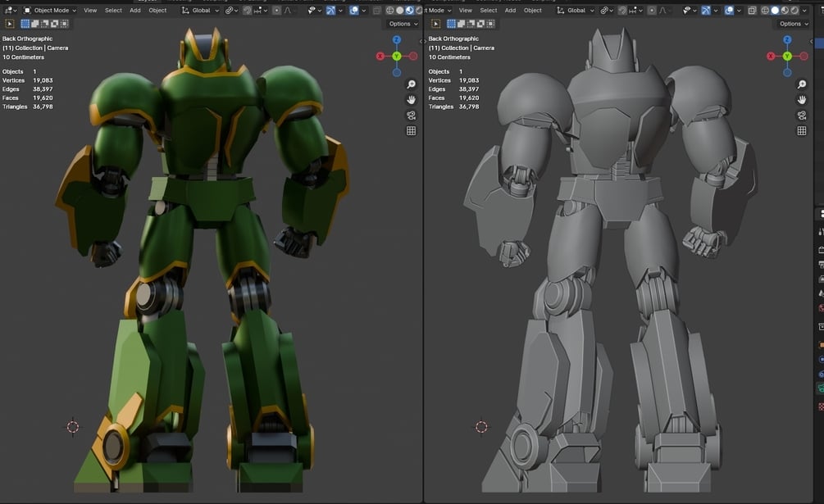Open Select menu in left viewport header
The width and height of the screenshot is (824, 504).
coord(113,11)
